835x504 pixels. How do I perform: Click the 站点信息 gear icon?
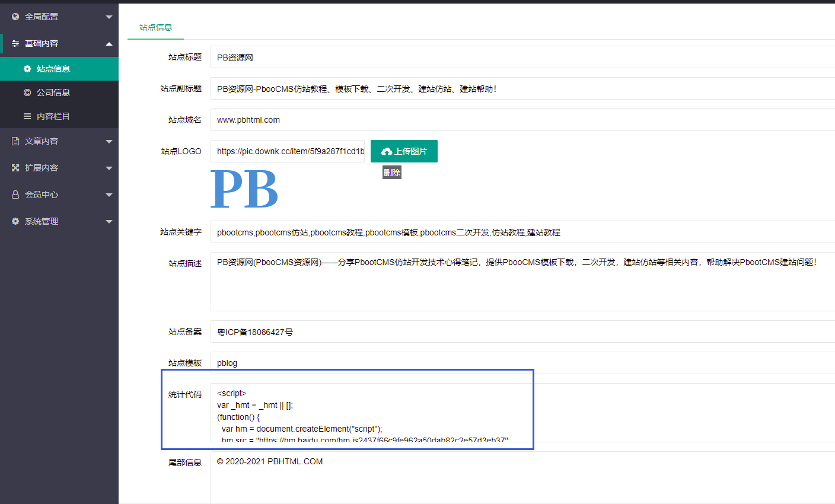pos(27,69)
